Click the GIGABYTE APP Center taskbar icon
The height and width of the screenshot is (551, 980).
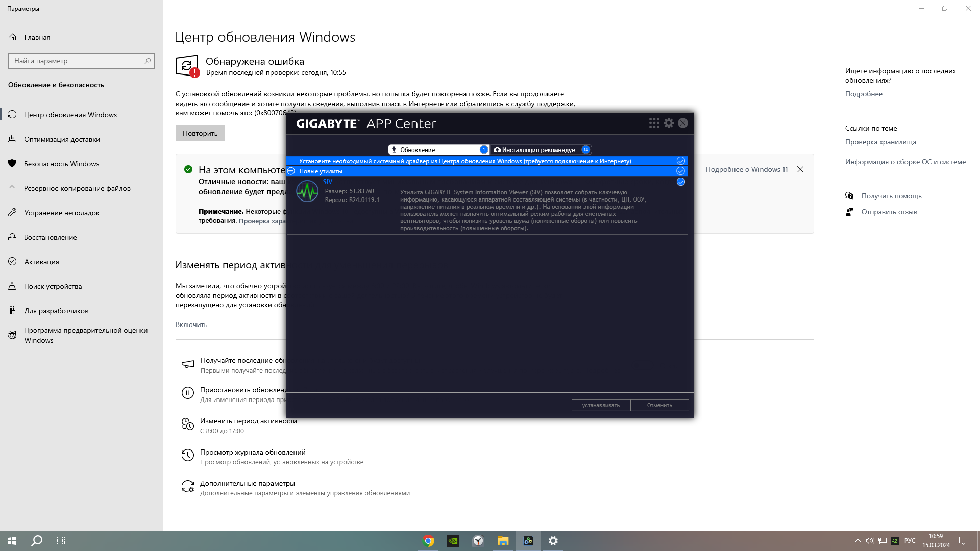click(x=528, y=541)
